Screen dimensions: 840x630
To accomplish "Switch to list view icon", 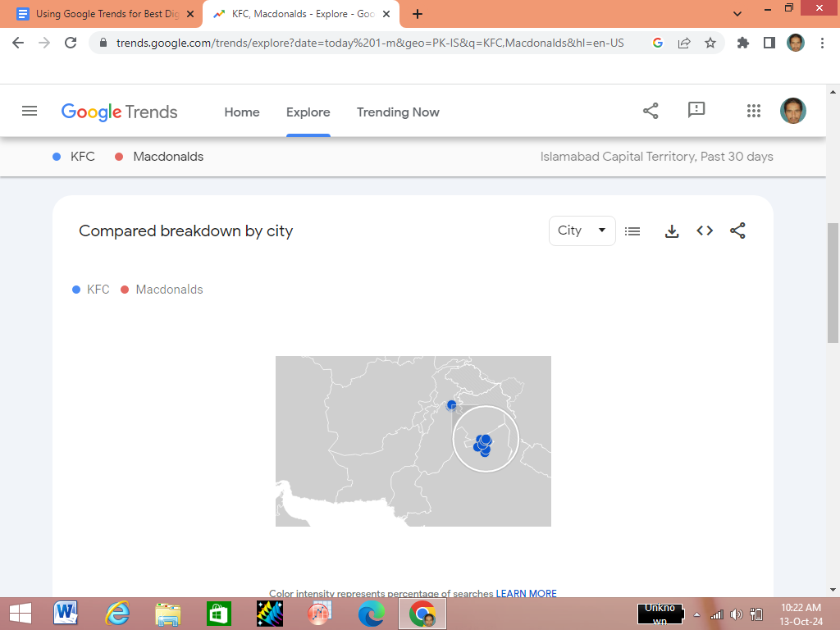I will 632,231.
